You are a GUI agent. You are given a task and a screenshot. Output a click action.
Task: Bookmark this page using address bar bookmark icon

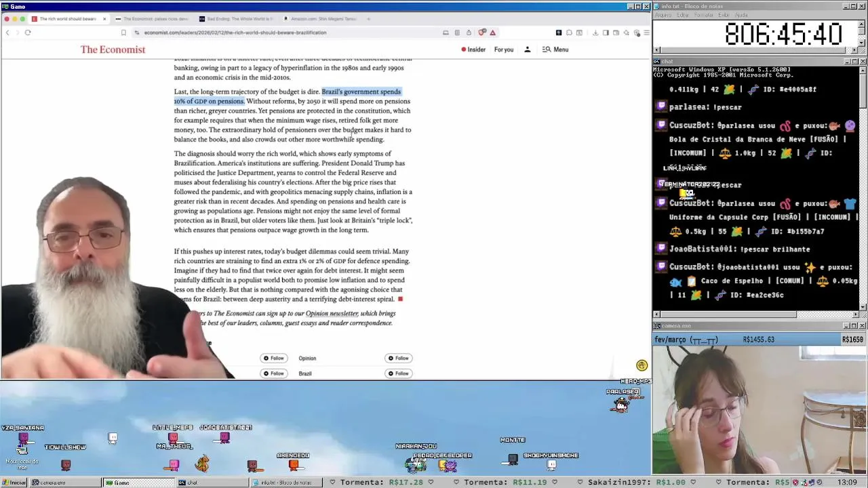pyautogui.click(x=123, y=33)
